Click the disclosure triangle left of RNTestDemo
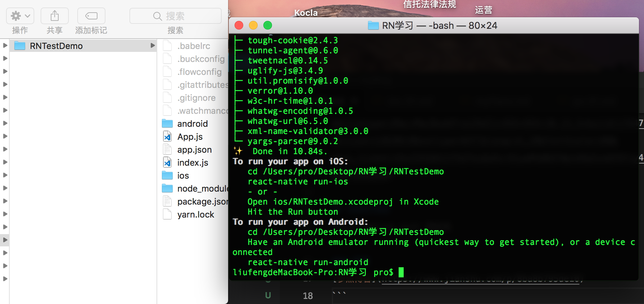 pyautogui.click(x=5, y=46)
